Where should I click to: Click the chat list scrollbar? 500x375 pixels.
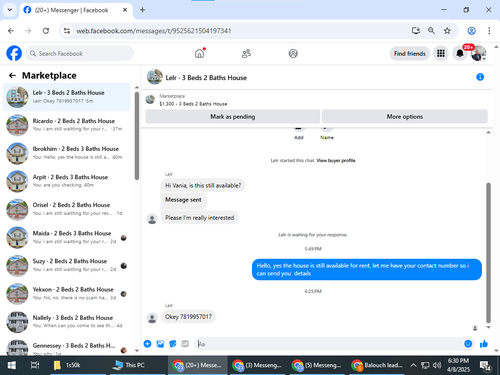(137, 136)
